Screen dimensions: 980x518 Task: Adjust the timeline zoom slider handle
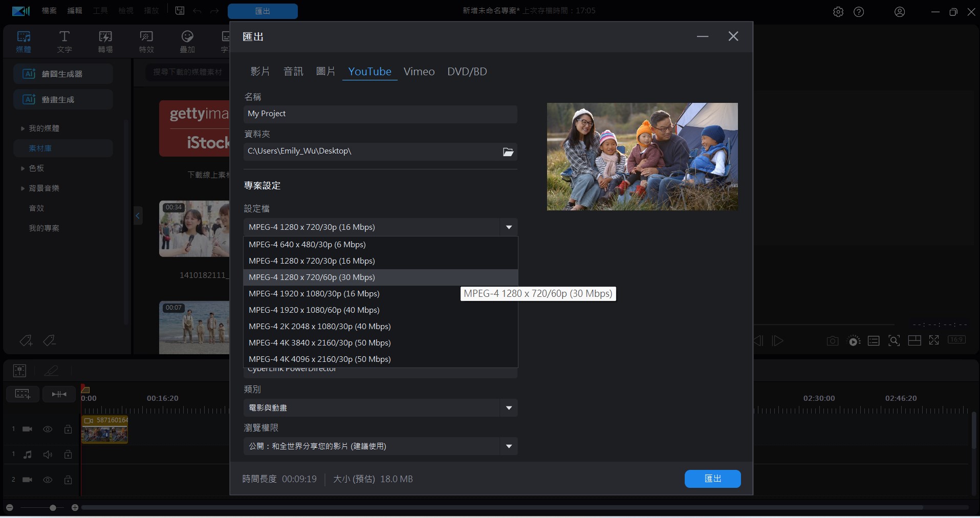(53, 508)
